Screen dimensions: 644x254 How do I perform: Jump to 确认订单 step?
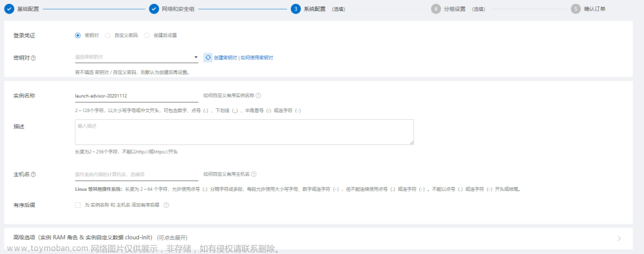(x=594, y=9)
